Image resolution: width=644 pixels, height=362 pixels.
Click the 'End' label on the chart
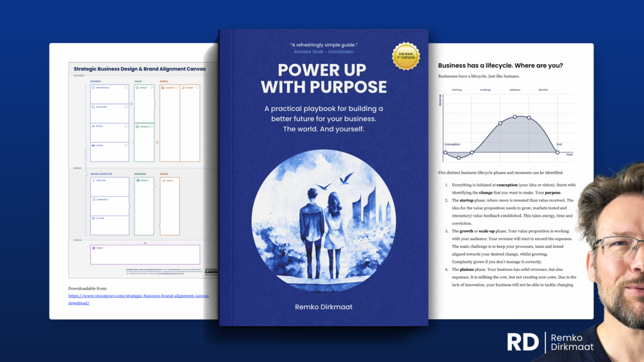[x=559, y=144]
